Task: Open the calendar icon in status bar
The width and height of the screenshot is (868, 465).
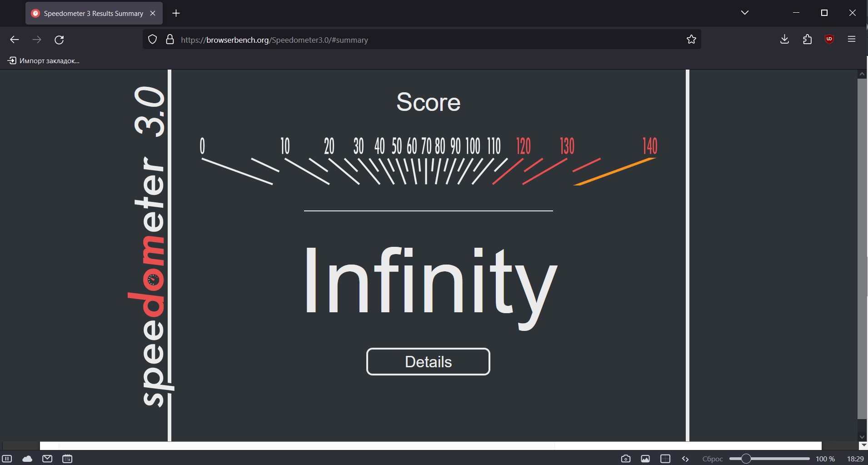Action: coord(67,459)
